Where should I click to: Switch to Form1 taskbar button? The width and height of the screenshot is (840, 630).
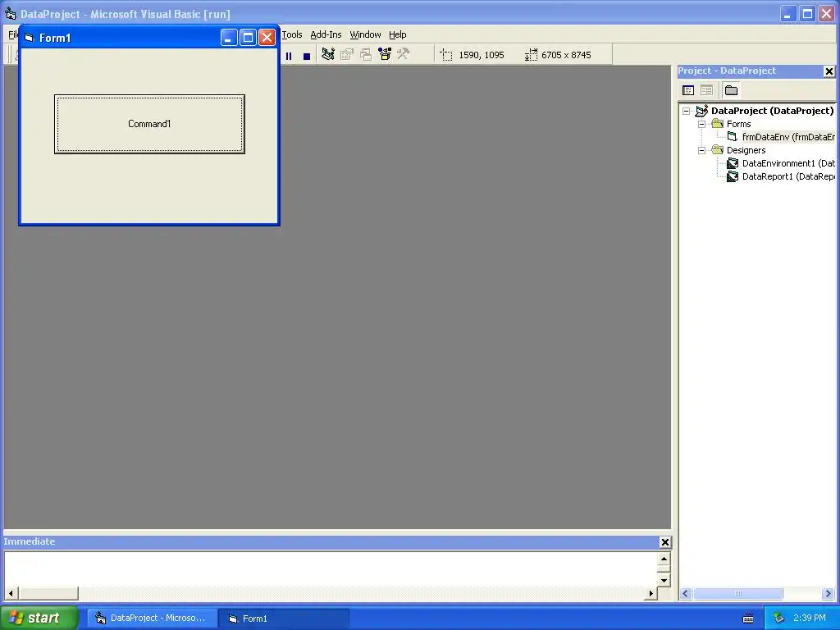pyautogui.click(x=284, y=619)
